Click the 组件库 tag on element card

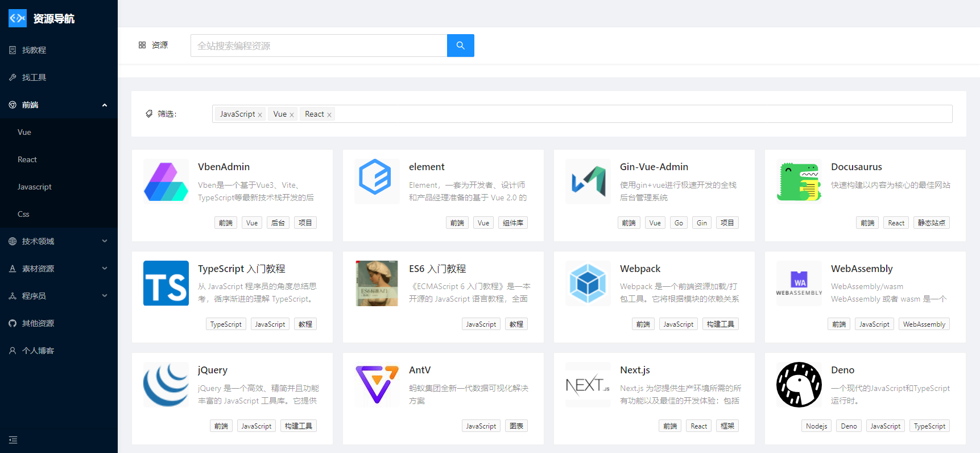[513, 223]
